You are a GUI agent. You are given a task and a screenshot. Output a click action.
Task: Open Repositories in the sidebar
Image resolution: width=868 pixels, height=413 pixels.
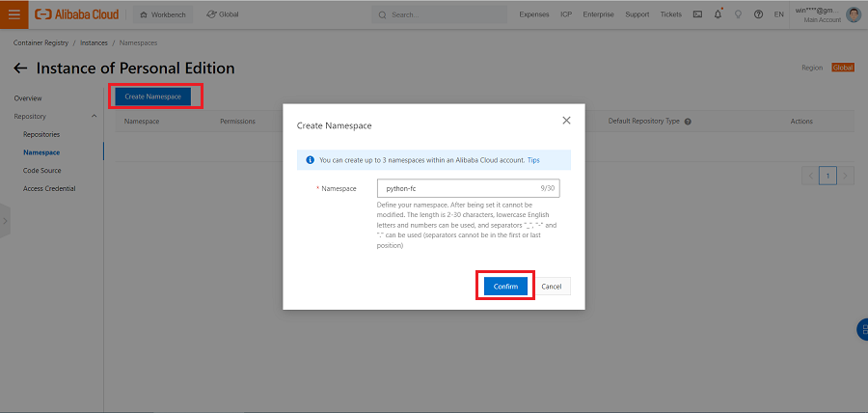coord(41,134)
